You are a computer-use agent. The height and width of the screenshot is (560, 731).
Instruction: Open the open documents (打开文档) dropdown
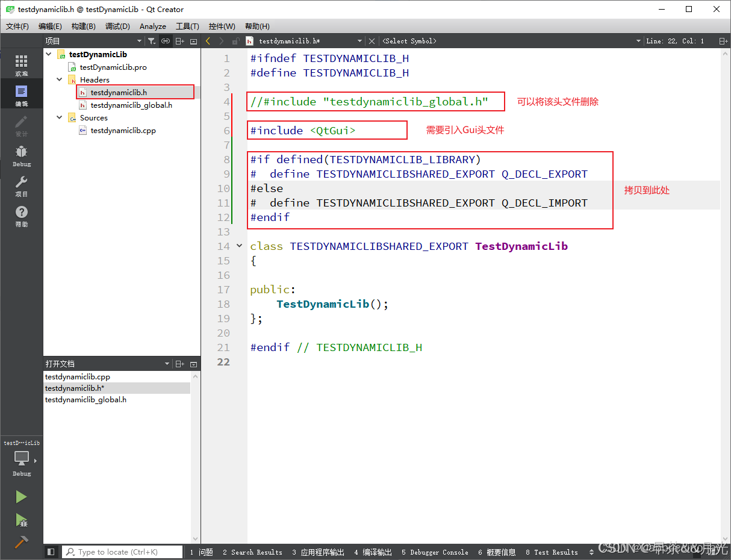[107, 364]
